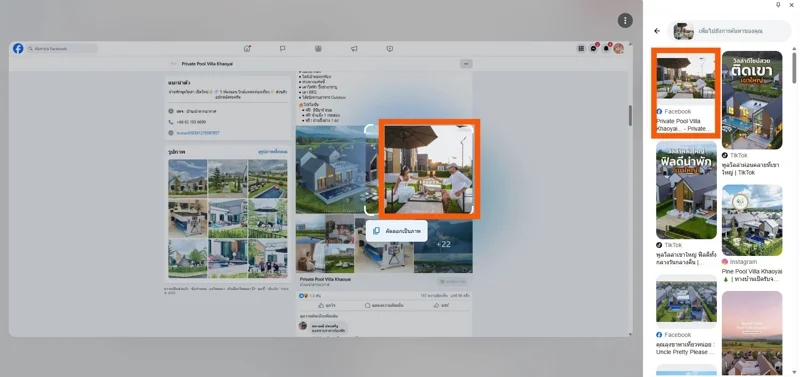Open the Facebook Marketplace icon
The height and width of the screenshot is (377, 800).
[x=318, y=48]
